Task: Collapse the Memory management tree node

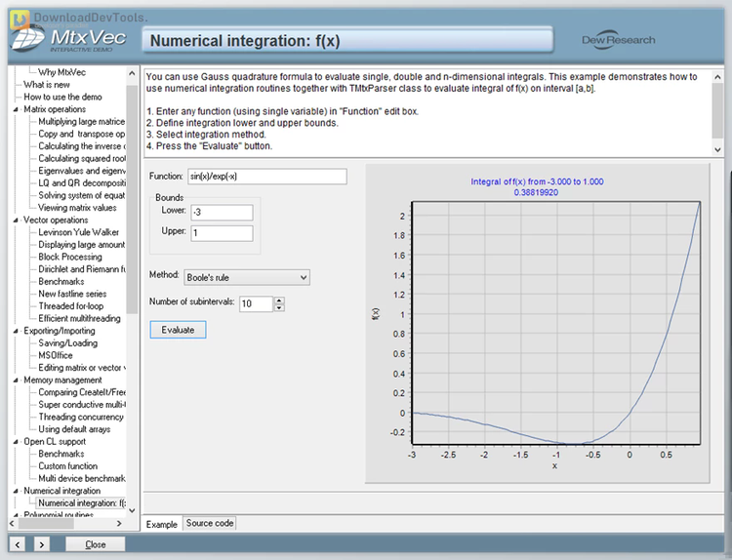Action: 16,380
